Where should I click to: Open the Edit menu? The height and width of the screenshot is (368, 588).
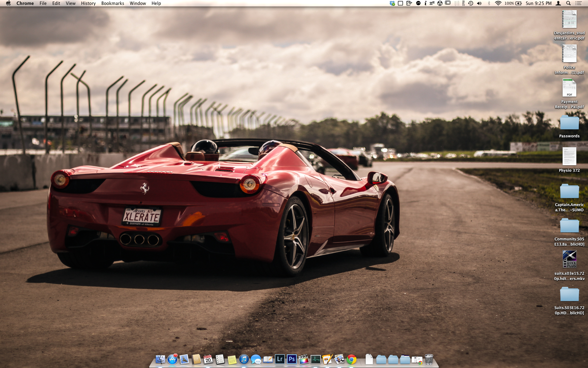(x=56, y=3)
